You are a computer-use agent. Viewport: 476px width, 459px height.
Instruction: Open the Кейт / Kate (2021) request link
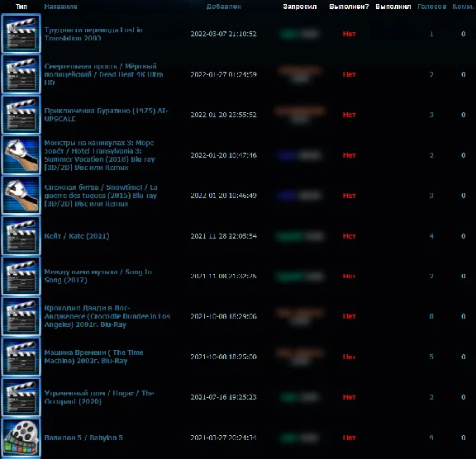77,236
